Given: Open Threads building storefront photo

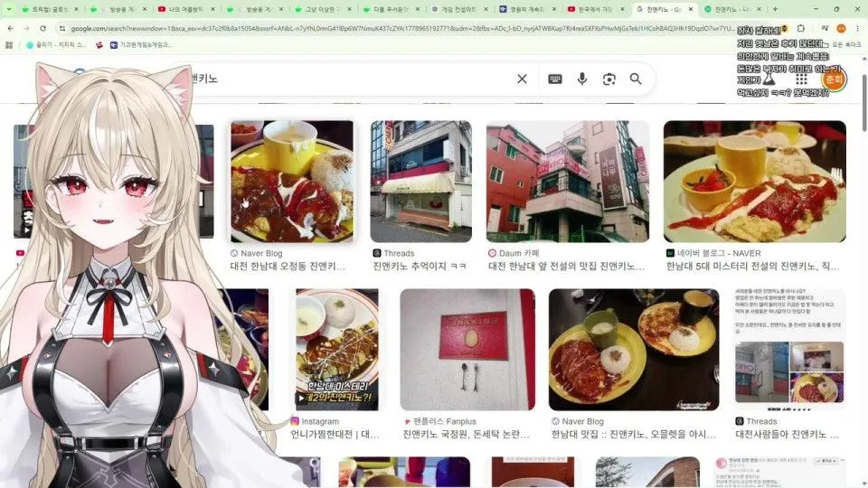Looking at the screenshot, I should coord(420,182).
